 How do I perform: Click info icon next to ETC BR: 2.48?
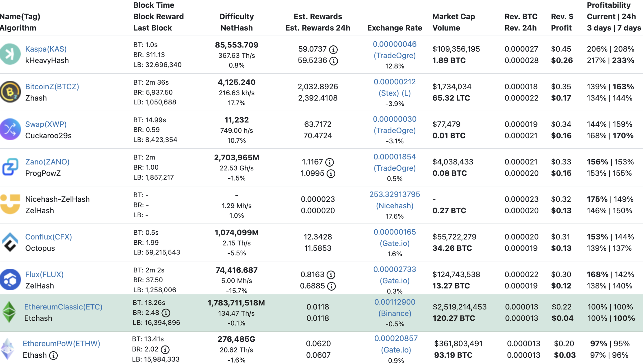tap(166, 313)
